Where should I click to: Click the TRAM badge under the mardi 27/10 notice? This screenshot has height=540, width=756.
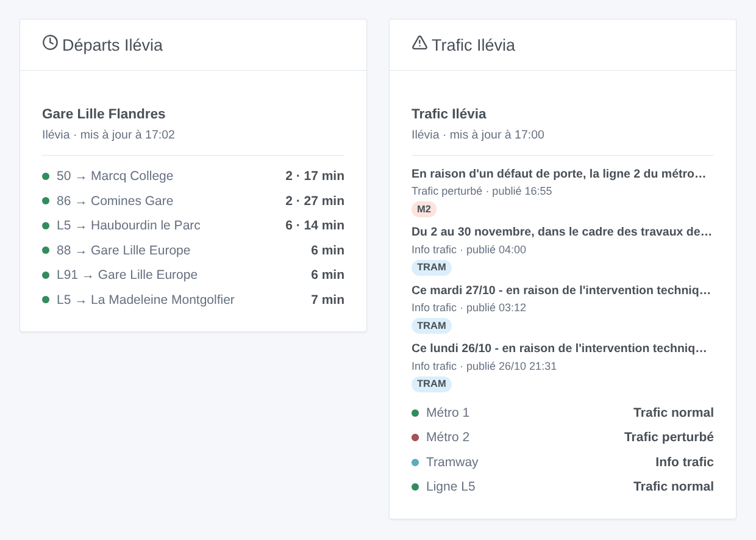pos(432,326)
